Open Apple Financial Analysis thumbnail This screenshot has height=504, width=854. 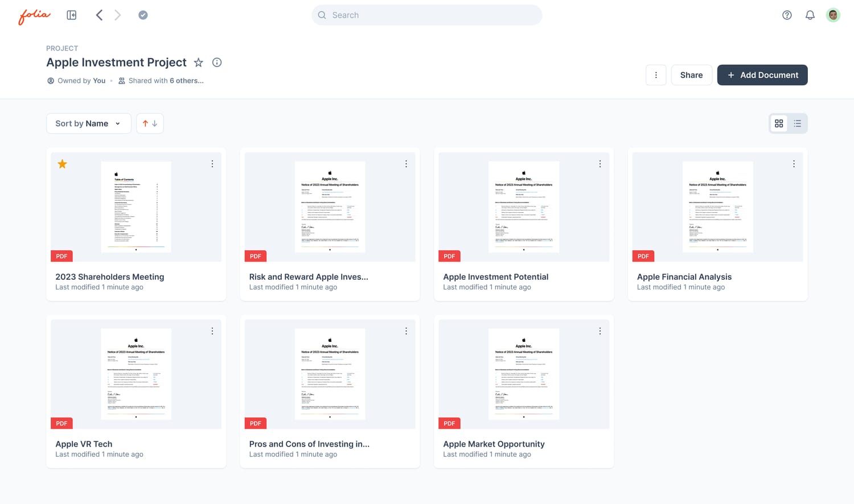(717, 207)
